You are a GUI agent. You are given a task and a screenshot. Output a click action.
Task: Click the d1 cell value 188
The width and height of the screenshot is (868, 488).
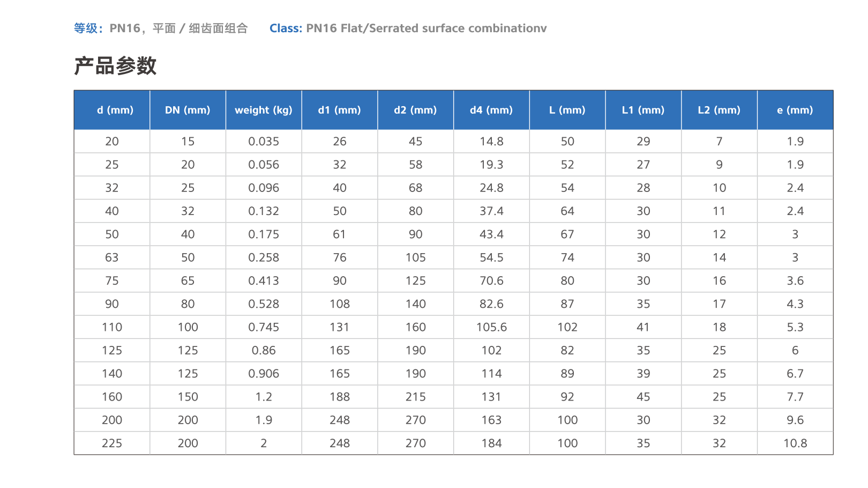tap(340, 397)
